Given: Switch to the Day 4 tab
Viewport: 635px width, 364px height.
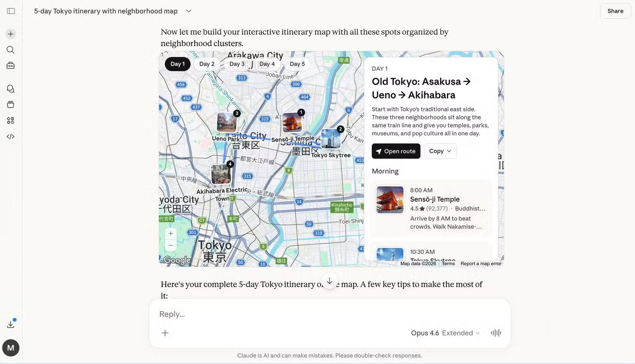Looking at the screenshot, I should (x=267, y=64).
